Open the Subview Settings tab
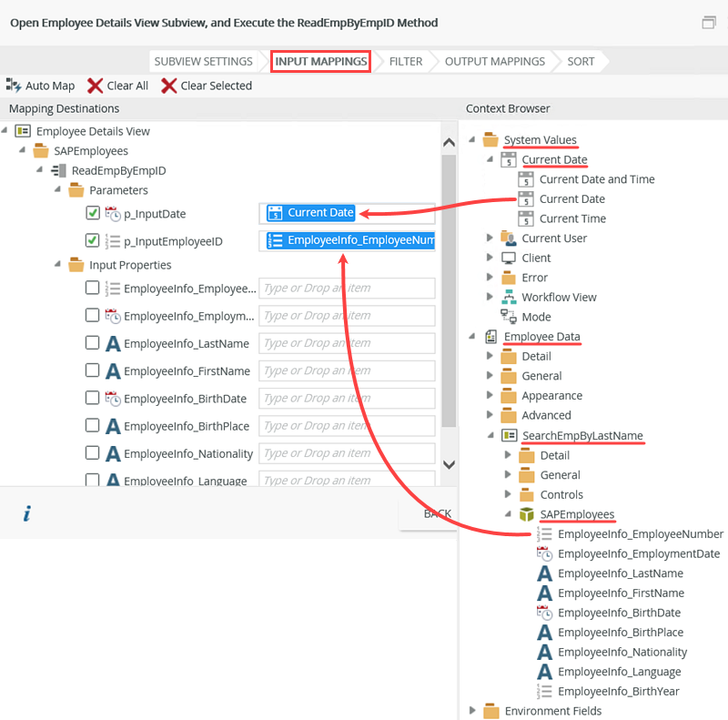 (203, 62)
